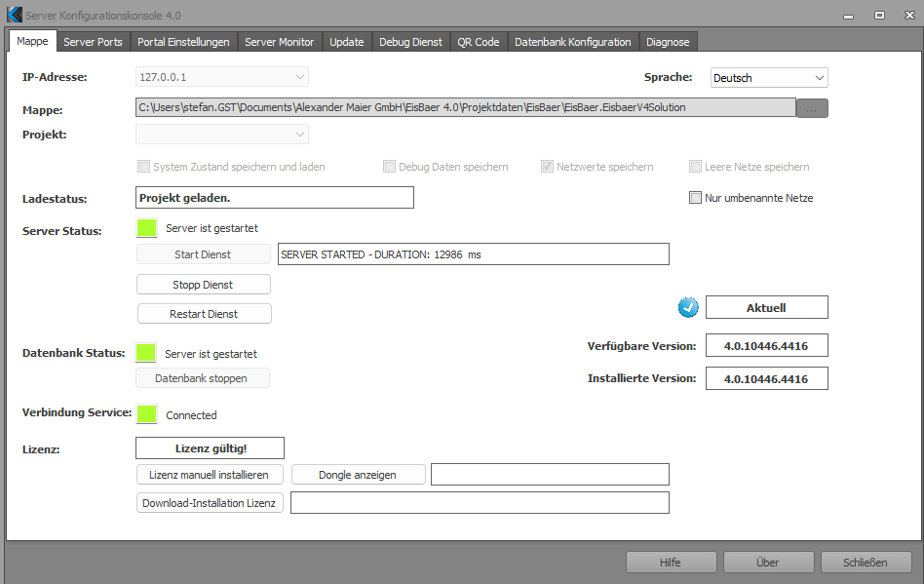The width and height of the screenshot is (924, 584).
Task: Click the Installierte Version value field
Action: click(x=767, y=378)
